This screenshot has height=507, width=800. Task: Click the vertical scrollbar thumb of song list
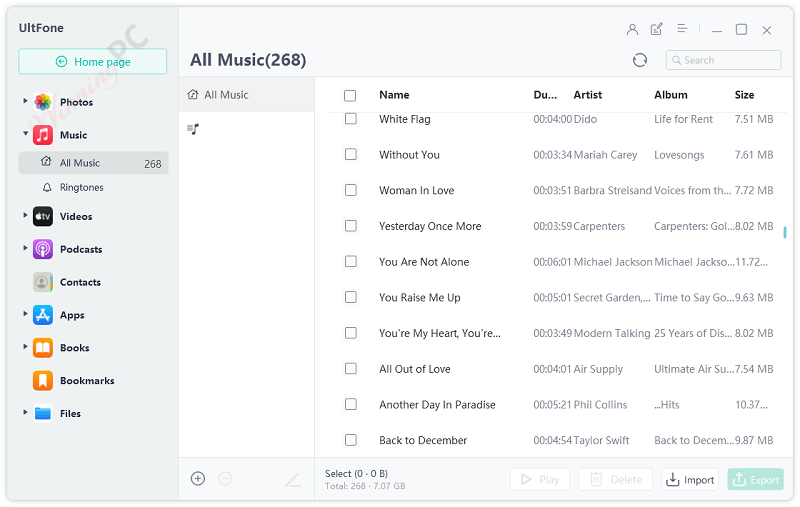click(x=785, y=233)
